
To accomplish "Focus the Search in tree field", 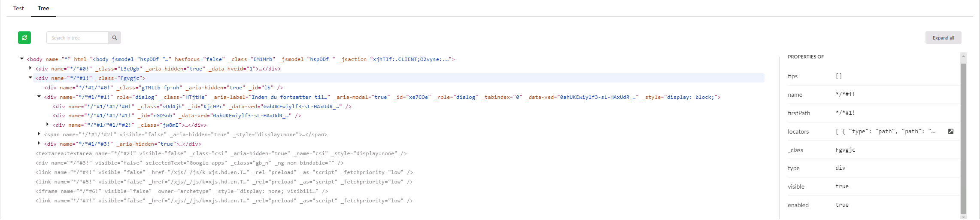I will point(77,38).
